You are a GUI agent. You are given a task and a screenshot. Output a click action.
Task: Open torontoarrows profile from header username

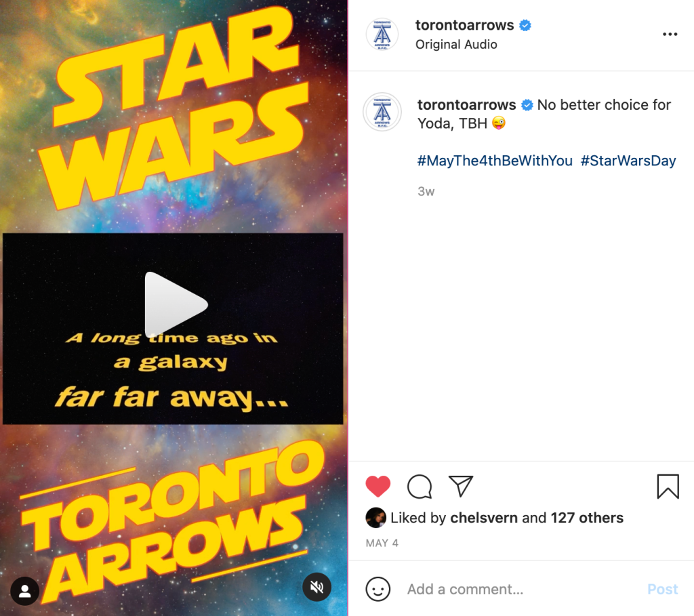coord(464,26)
